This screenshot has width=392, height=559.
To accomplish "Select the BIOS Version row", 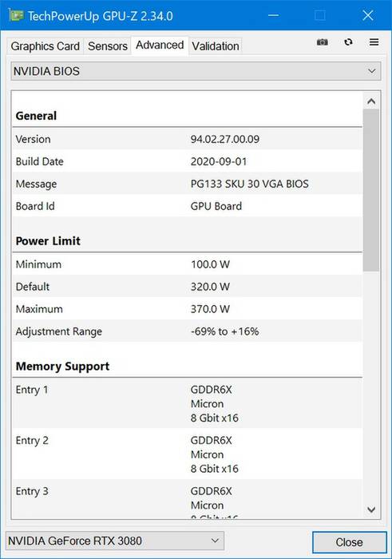I will click(x=187, y=139).
